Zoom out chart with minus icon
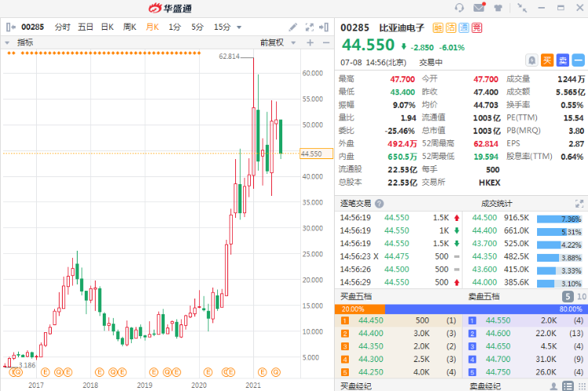588x391 pixels. click(326, 43)
